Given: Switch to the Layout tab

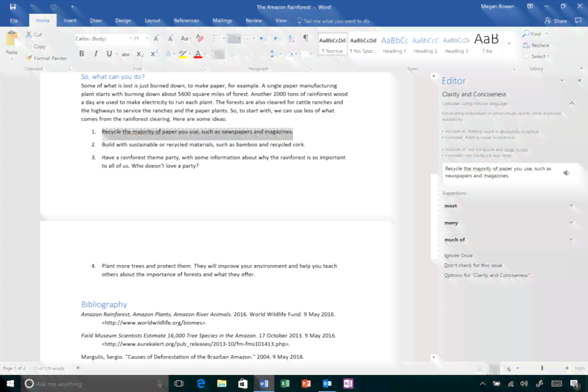Looking at the screenshot, I should pyautogui.click(x=152, y=21).
